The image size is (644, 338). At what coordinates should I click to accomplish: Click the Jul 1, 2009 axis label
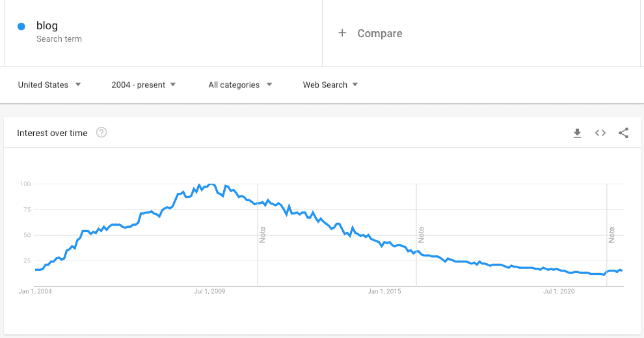click(209, 291)
